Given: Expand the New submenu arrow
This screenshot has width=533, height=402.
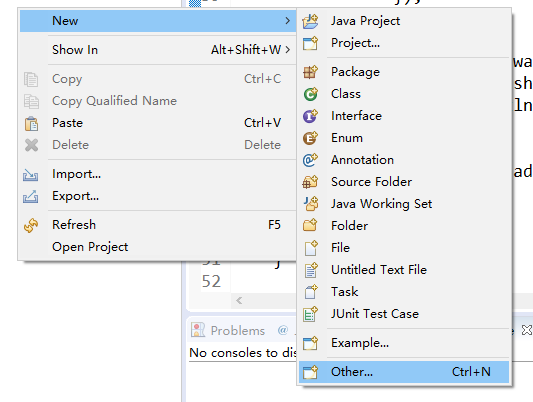Looking at the screenshot, I should tap(288, 21).
